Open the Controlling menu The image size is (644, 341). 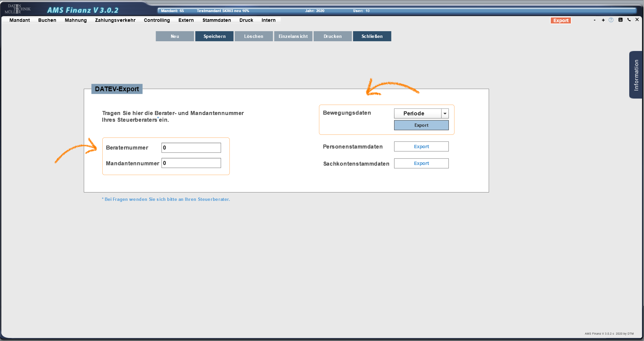pos(157,20)
